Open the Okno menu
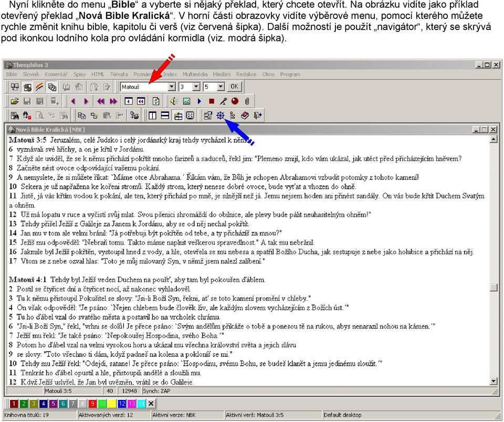Viewport: 504px width, 422px height. (268, 74)
